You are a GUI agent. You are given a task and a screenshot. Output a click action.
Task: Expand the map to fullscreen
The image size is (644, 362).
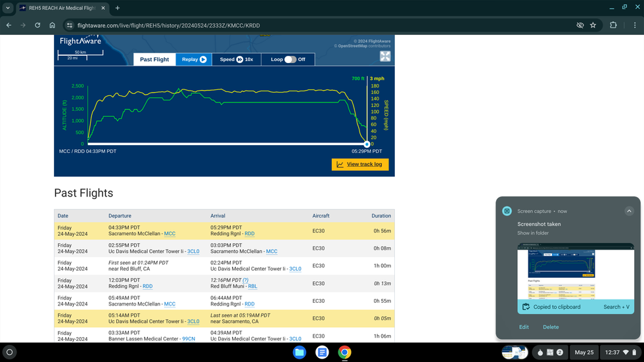pos(385,57)
